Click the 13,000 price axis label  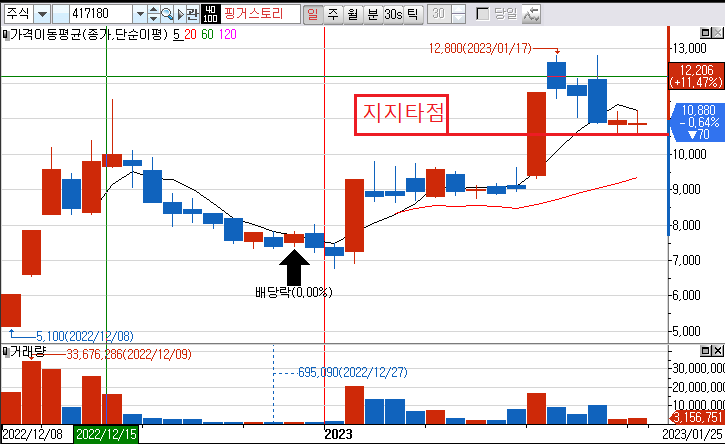click(x=689, y=49)
